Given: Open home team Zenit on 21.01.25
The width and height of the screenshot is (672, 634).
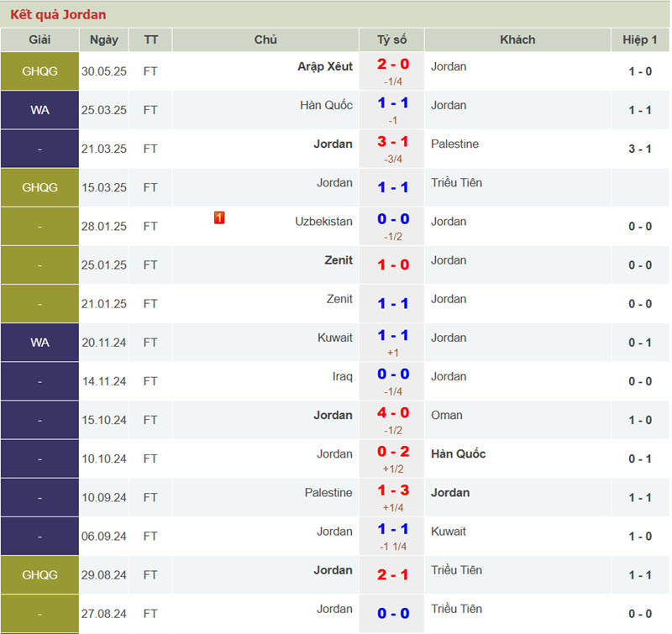Looking at the screenshot, I should [339, 299].
